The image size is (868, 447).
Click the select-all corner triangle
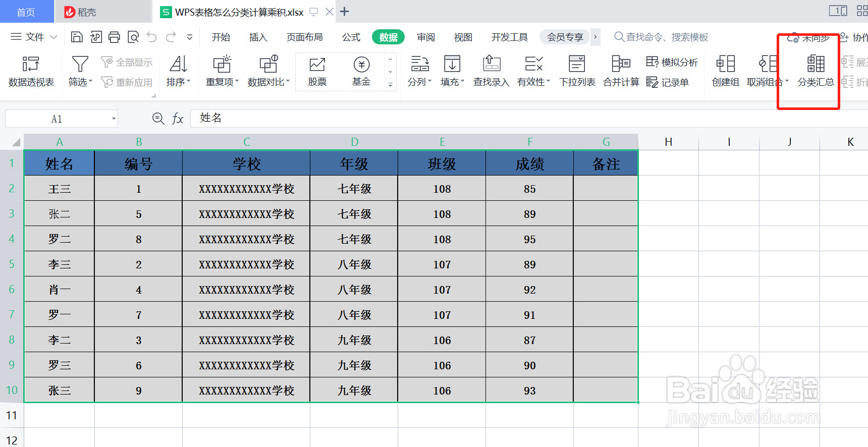point(16,142)
